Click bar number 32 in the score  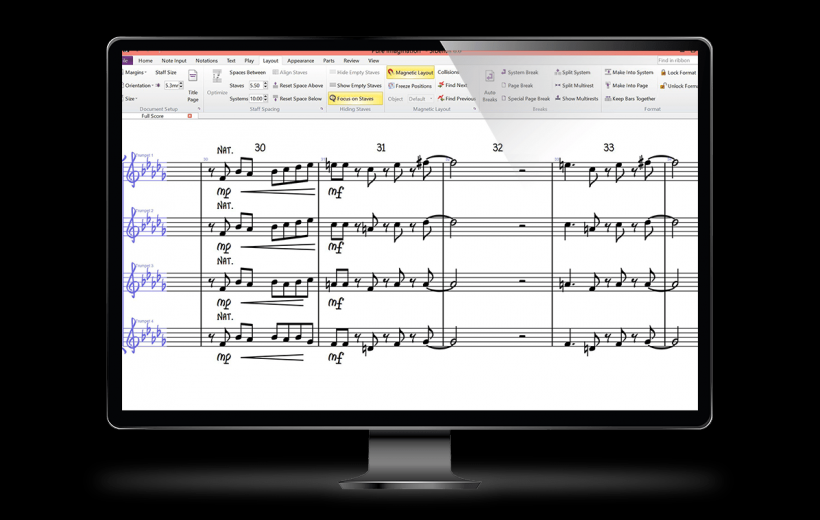498,148
